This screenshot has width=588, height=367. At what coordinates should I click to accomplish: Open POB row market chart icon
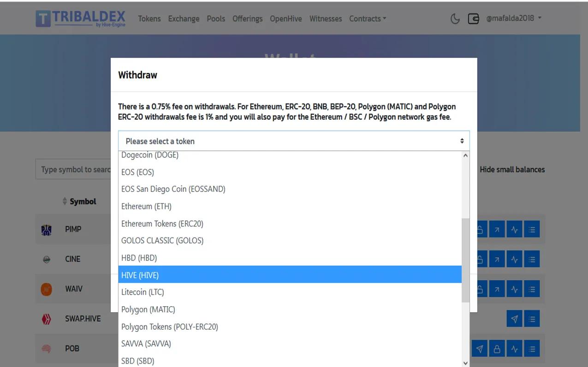514,349
